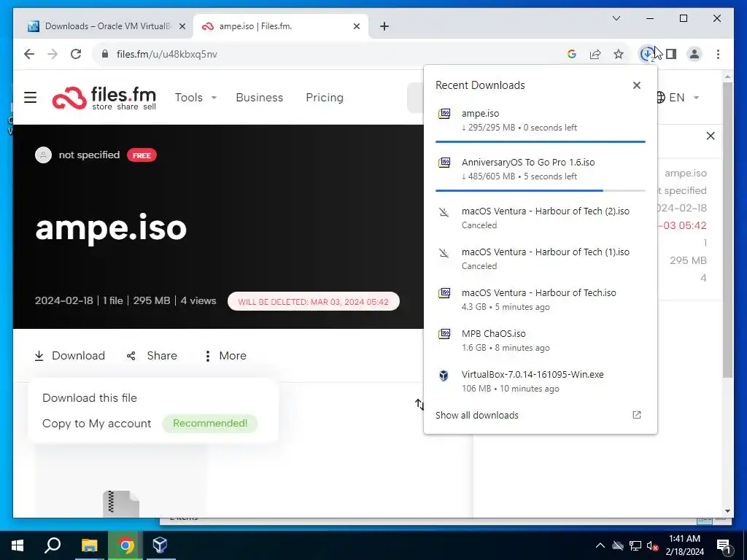Click the tab search chevron in Chrome
The width and height of the screenshot is (747, 560).
pyautogui.click(x=616, y=18)
